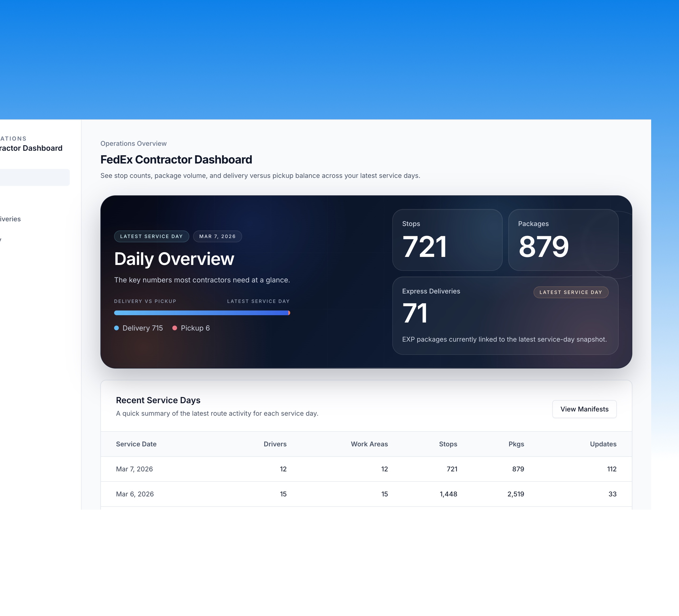Viewport: 679px width, 616px height.
Task: Sort the table by Service Date
Action: click(x=136, y=444)
